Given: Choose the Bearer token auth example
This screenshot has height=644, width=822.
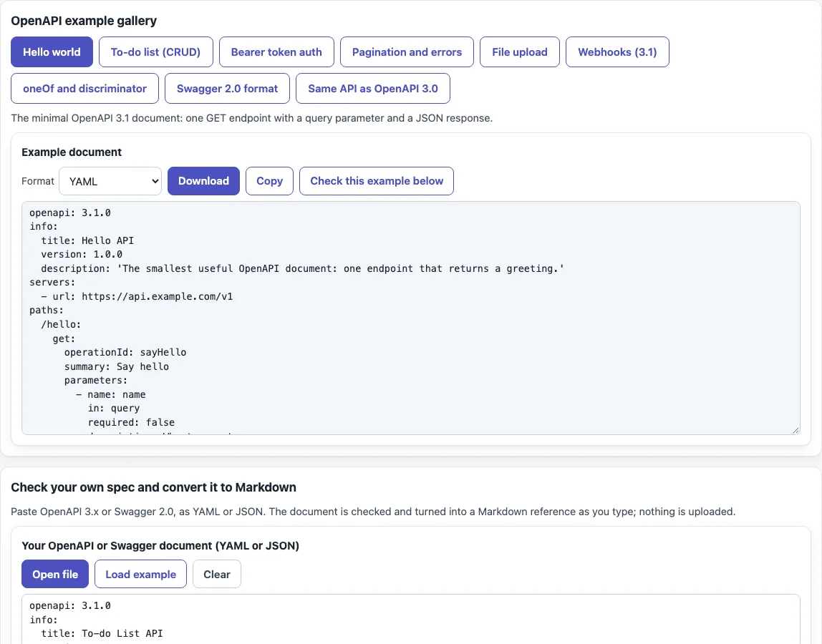Looking at the screenshot, I should (x=276, y=52).
